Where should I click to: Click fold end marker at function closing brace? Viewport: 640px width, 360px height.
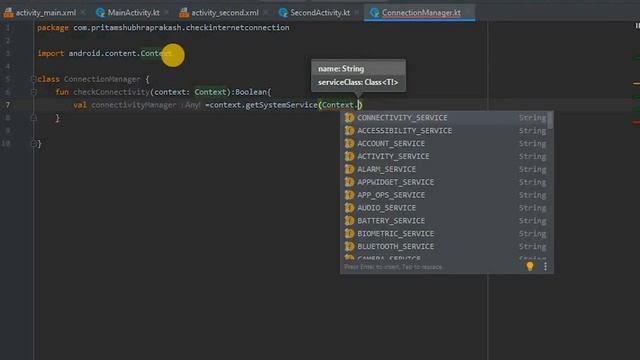click(x=34, y=118)
